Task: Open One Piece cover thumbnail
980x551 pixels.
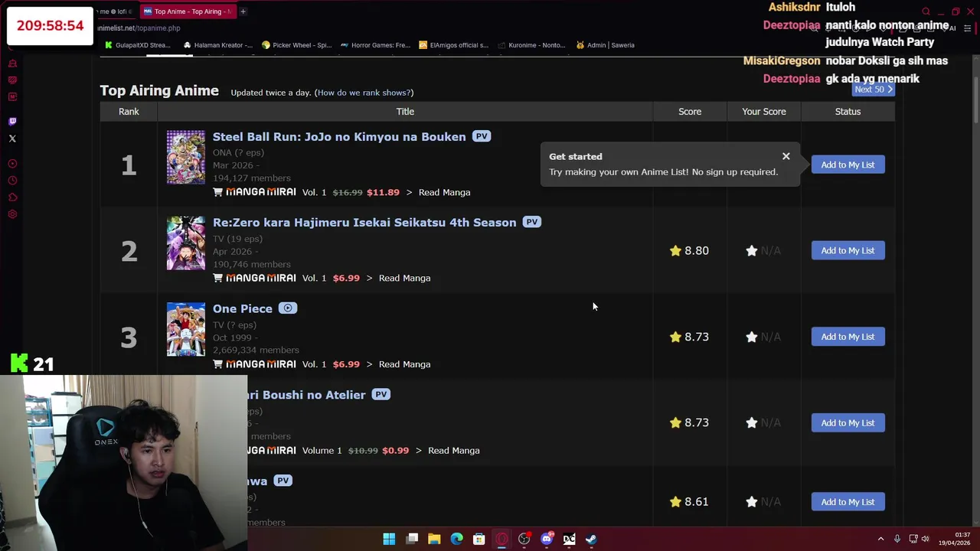Action: pos(186,329)
